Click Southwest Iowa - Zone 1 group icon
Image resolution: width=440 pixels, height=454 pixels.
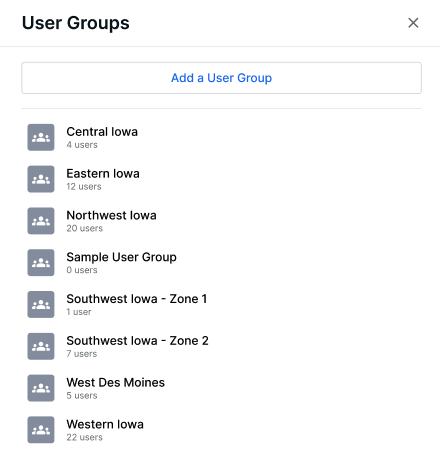tap(41, 304)
